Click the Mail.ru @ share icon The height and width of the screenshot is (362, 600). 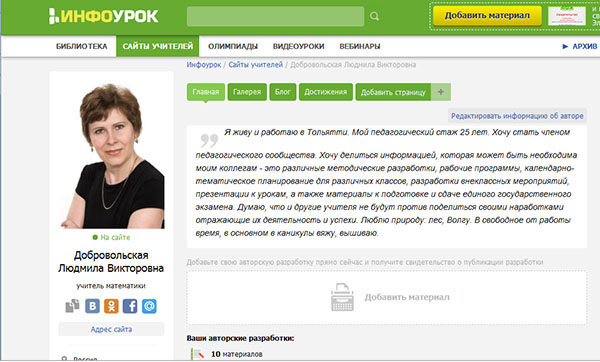[149, 306]
